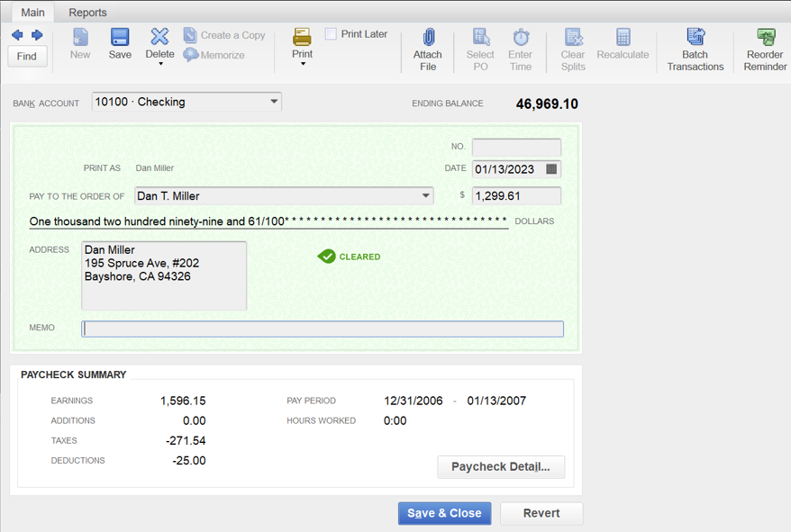This screenshot has height=532, width=791.
Task: Expand the Print button dropdown arrow
Action: pos(303,64)
